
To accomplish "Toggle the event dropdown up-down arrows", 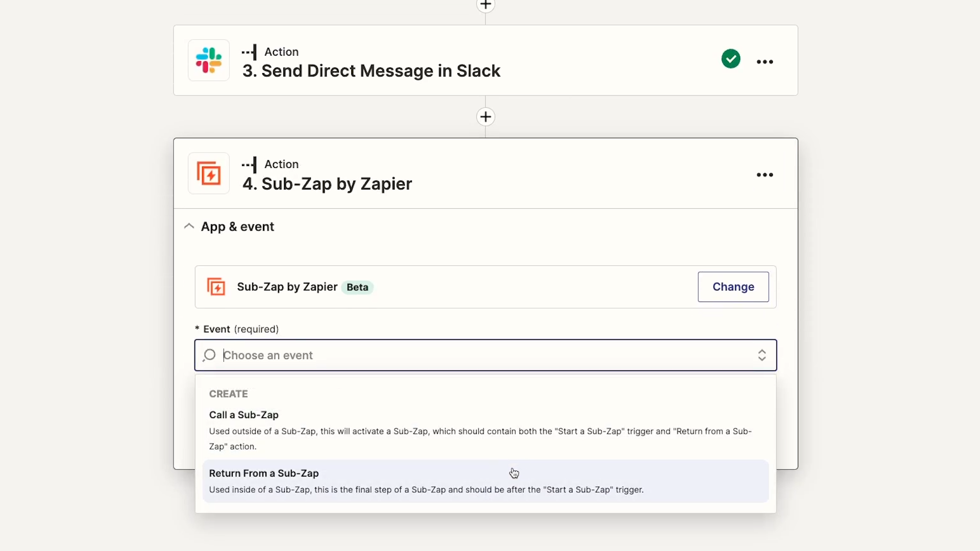I will point(762,355).
